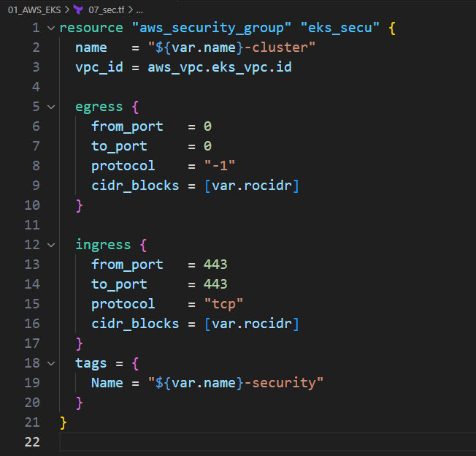Viewport: 476px width, 456px height.
Task: Click "${var.name}-cluster" value
Action: pos(231,47)
